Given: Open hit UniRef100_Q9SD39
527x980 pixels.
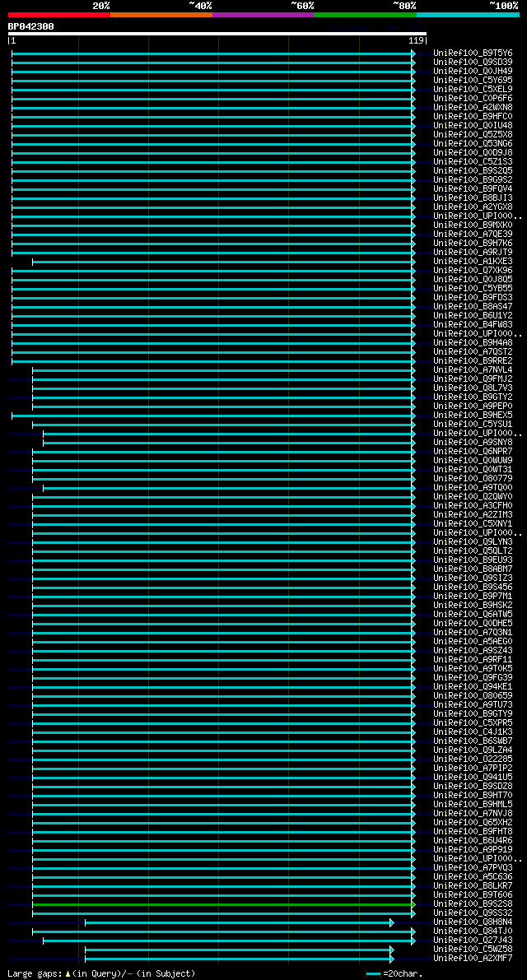Looking at the screenshot, I should [473, 62].
